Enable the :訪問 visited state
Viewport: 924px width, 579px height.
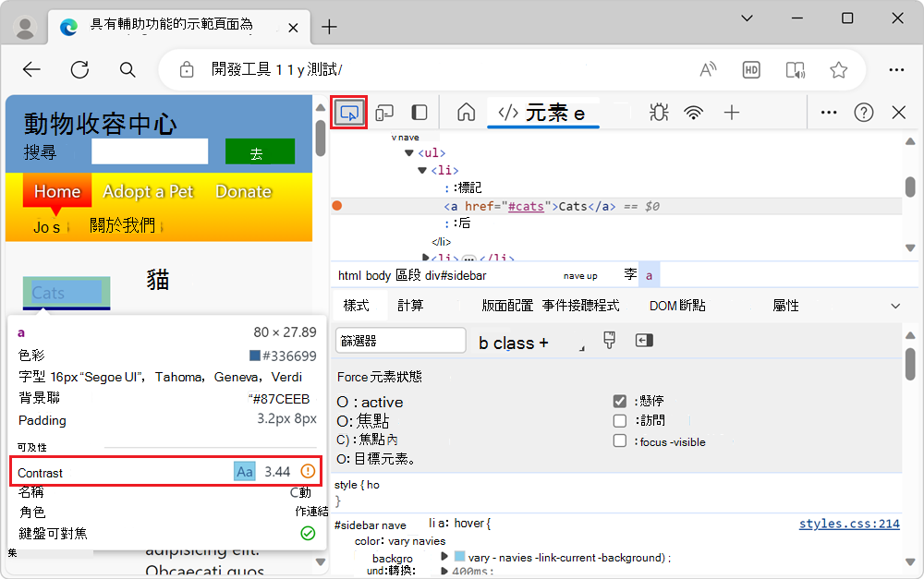click(619, 420)
